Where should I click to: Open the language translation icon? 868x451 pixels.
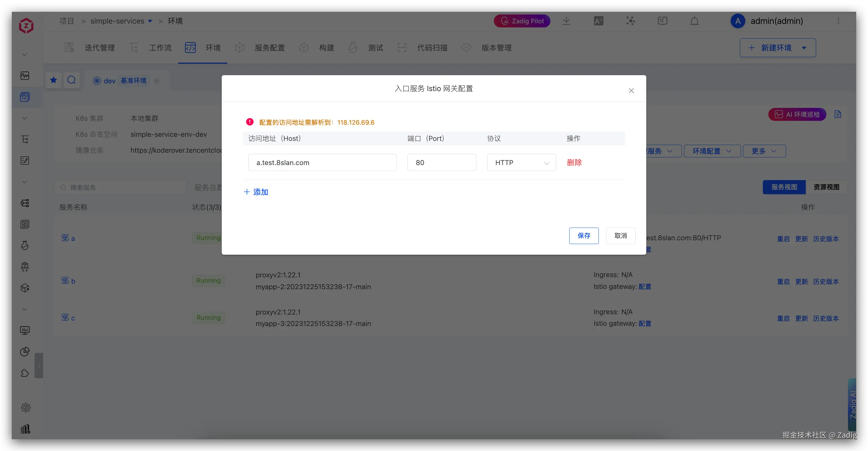(x=599, y=21)
